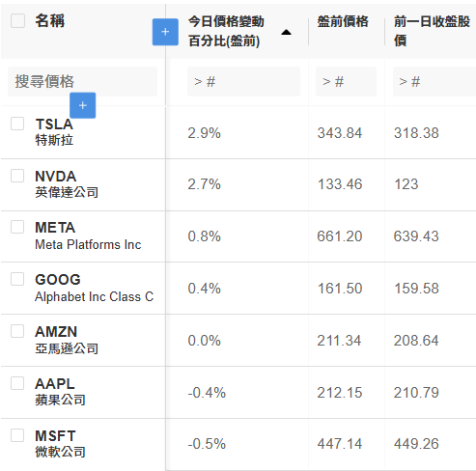Sort by the 盤前價格 column header
The width and height of the screenshot is (476, 471).
coord(343,21)
